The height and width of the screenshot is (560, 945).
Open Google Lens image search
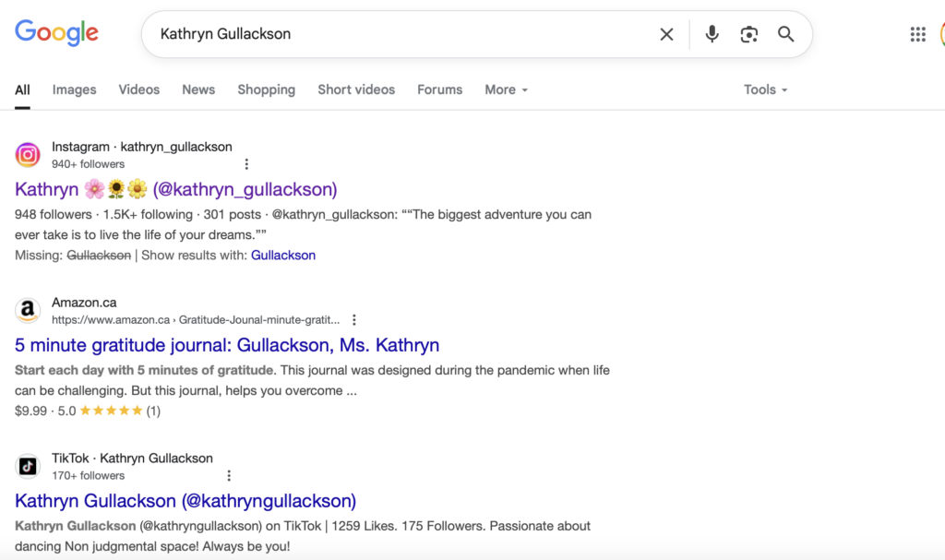tap(749, 34)
